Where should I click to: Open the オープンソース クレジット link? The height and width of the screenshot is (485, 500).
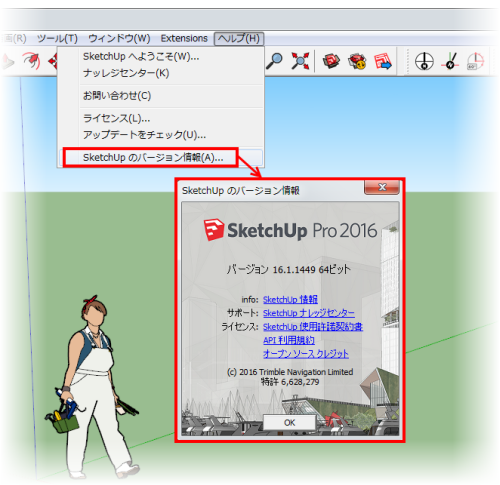coord(306,354)
